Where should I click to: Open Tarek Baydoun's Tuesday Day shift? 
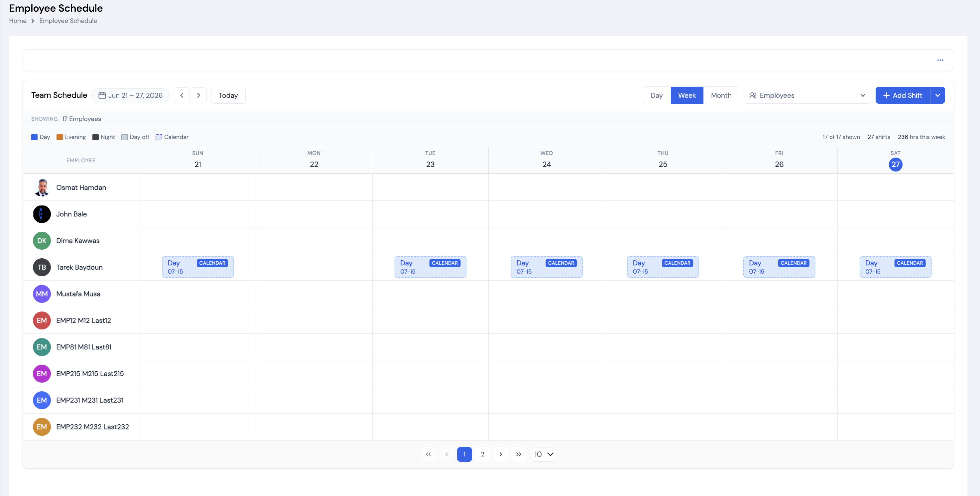click(x=430, y=267)
